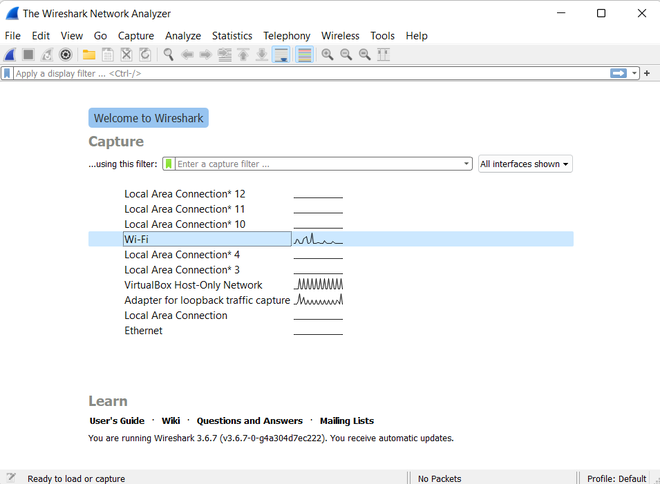Expand the capture filter dropdown arrow
The height and width of the screenshot is (484, 660).
click(x=466, y=164)
